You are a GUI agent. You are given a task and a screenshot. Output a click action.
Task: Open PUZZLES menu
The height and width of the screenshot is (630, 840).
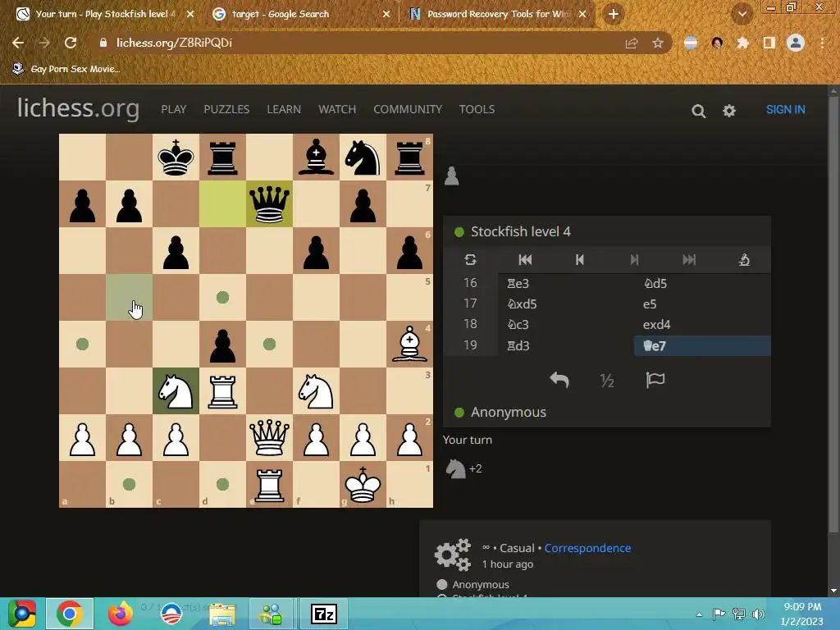click(x=226, y=109)
